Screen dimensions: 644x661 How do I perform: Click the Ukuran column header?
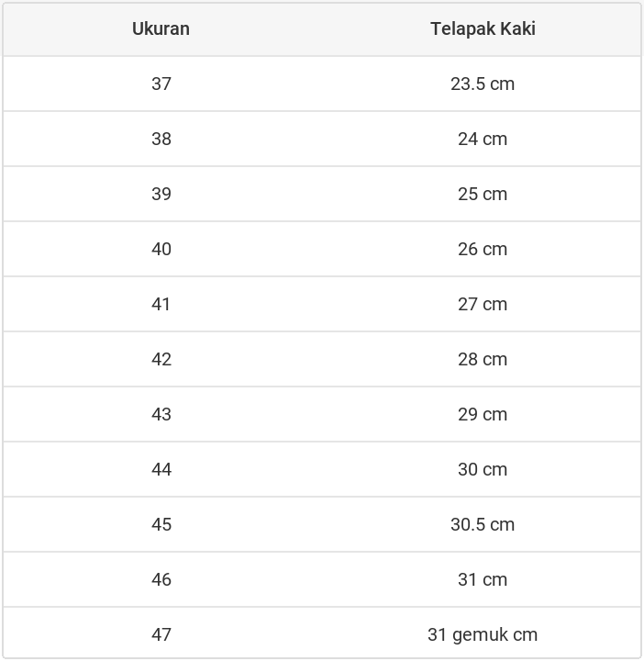tap(161, 28)
